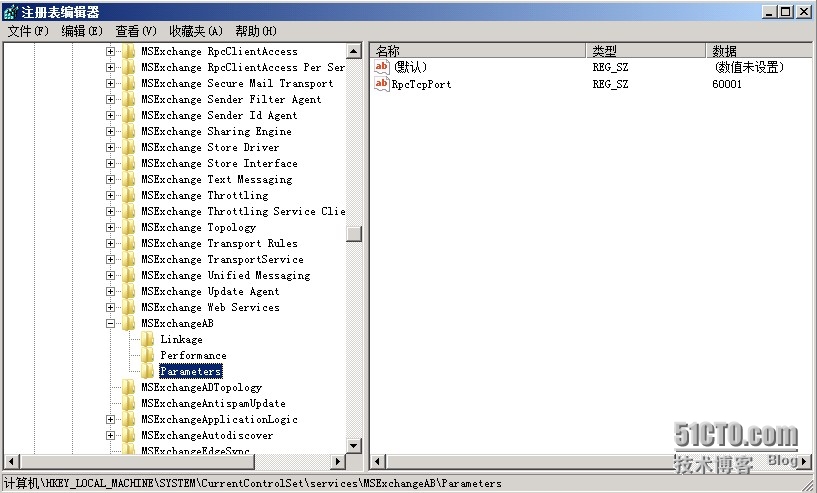Select MSExchange RpcClientAccess Per Ser key
Viewport: 817px width, 493px height.
tap(243, 68)
